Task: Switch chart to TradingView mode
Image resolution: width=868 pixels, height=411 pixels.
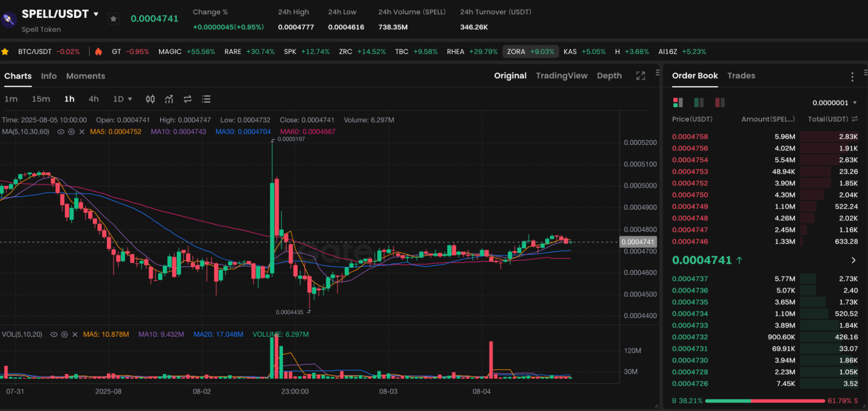Action: click(561, 76)
